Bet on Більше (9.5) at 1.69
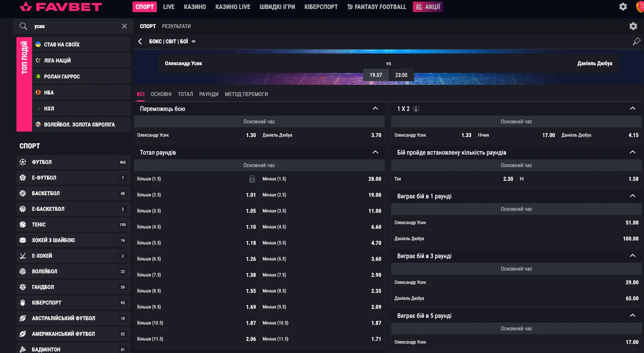 coord(196,307)
